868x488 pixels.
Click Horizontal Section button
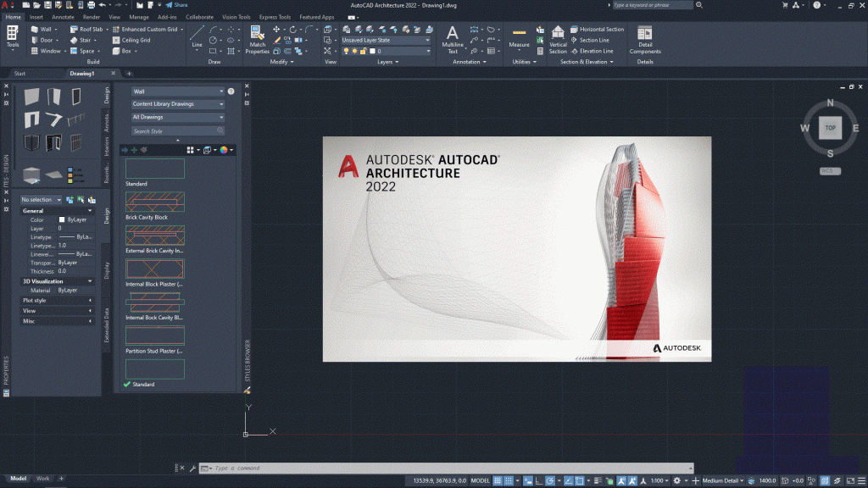click(x=597, y=30)
